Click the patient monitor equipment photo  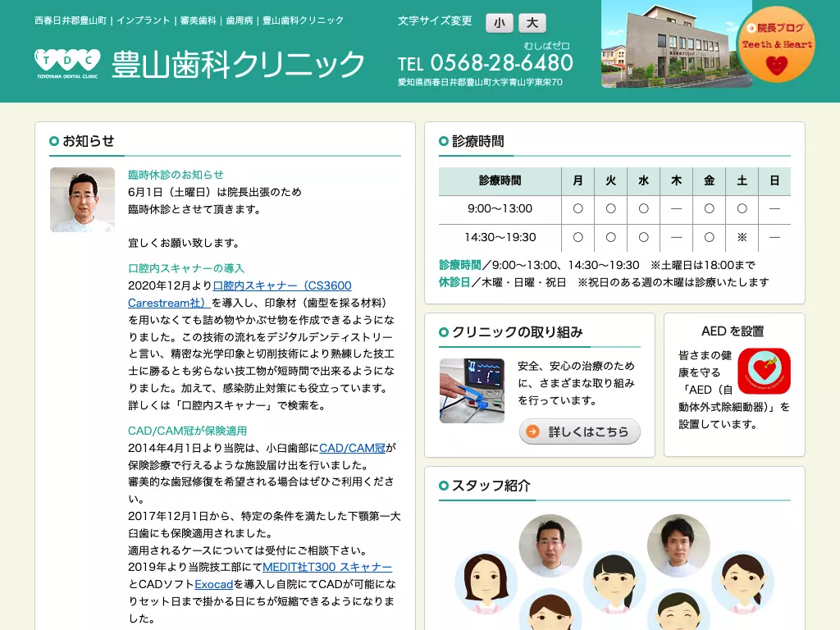(x=472, y=391)
